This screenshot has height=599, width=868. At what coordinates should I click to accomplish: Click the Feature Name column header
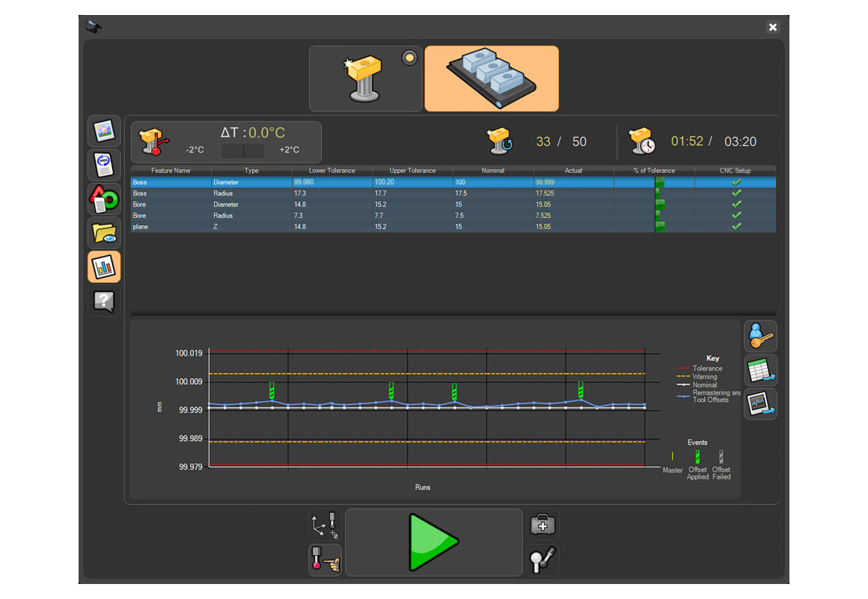tap(171, 171)
